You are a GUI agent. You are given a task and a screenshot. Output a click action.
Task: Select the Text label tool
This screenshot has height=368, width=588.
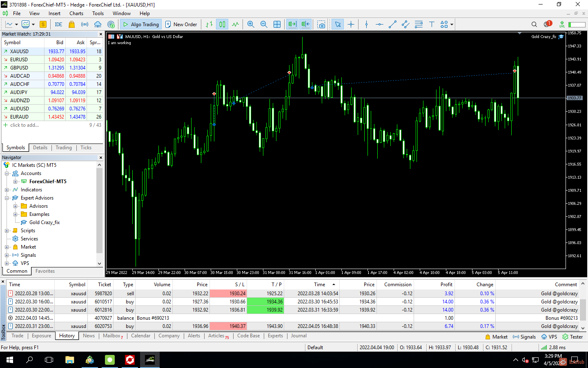coord(432,24)
